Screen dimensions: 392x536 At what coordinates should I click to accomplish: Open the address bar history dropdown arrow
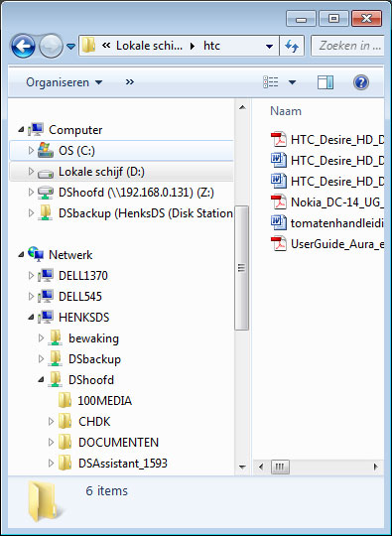click(x=269, y=46)
